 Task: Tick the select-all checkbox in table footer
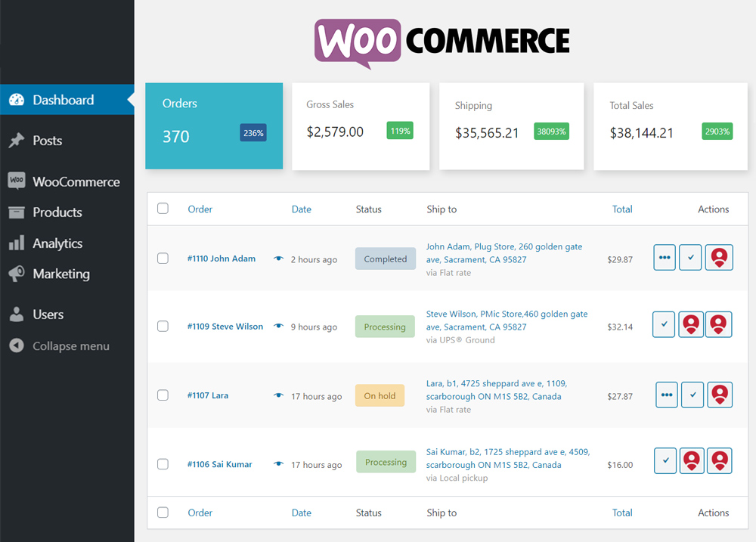(163, 513)
